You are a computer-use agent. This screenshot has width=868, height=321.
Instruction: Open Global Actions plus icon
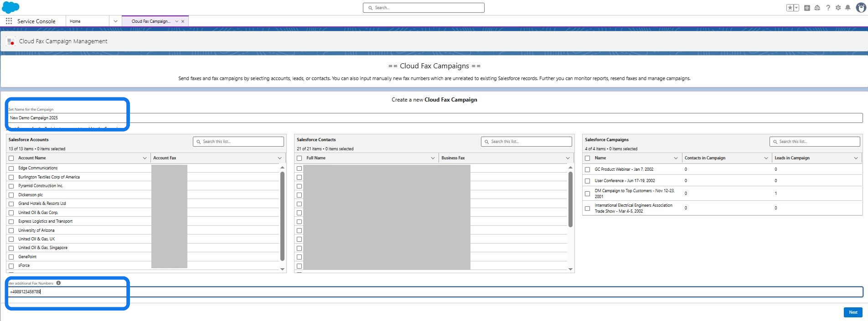click(807, 8)
